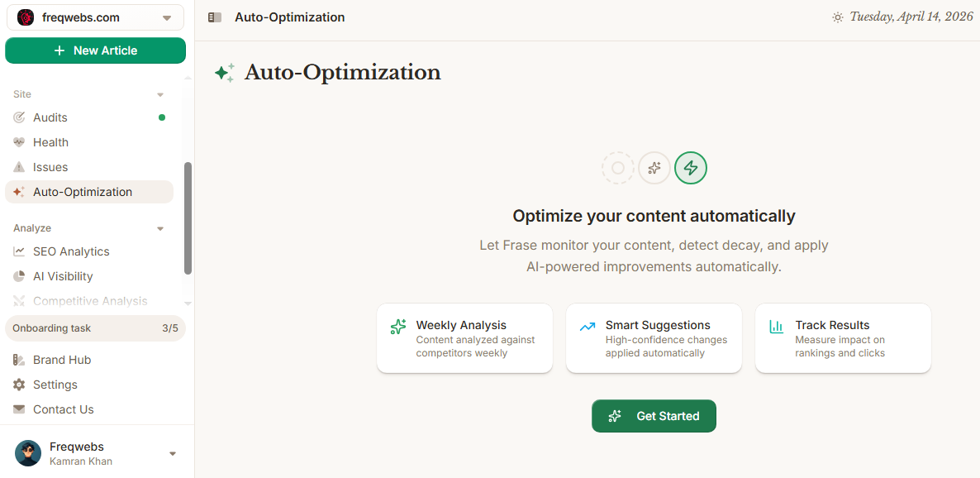
Task: Expand the Freqwebs user account menu
Action: [x=172, y=453]
